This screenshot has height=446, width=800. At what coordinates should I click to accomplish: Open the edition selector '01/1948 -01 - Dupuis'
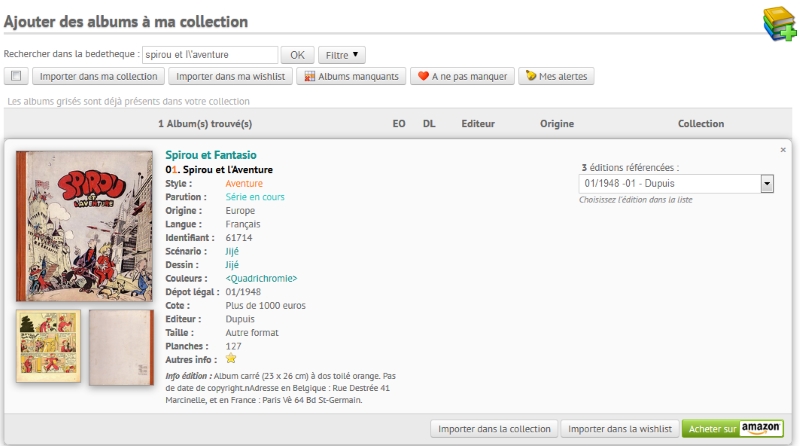[x=676, y=184]
